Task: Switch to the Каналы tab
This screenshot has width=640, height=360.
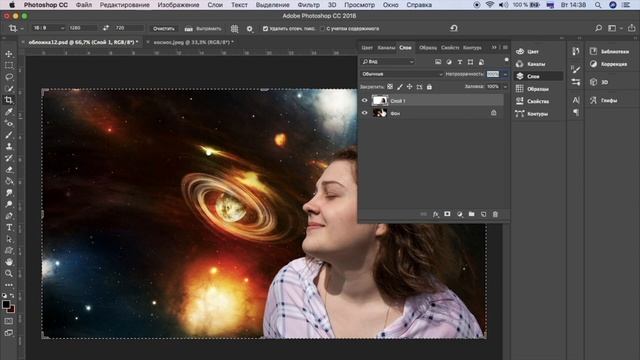Action: [x=386, y=47]
